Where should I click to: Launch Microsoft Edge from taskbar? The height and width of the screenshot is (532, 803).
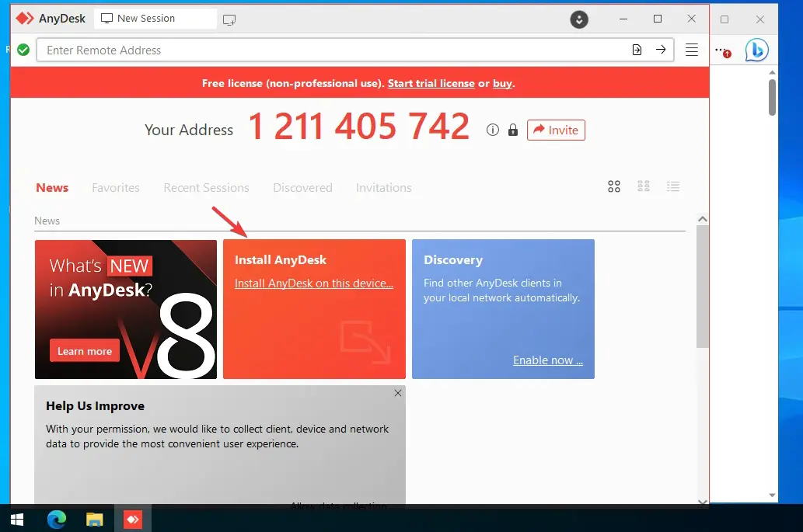56,520
